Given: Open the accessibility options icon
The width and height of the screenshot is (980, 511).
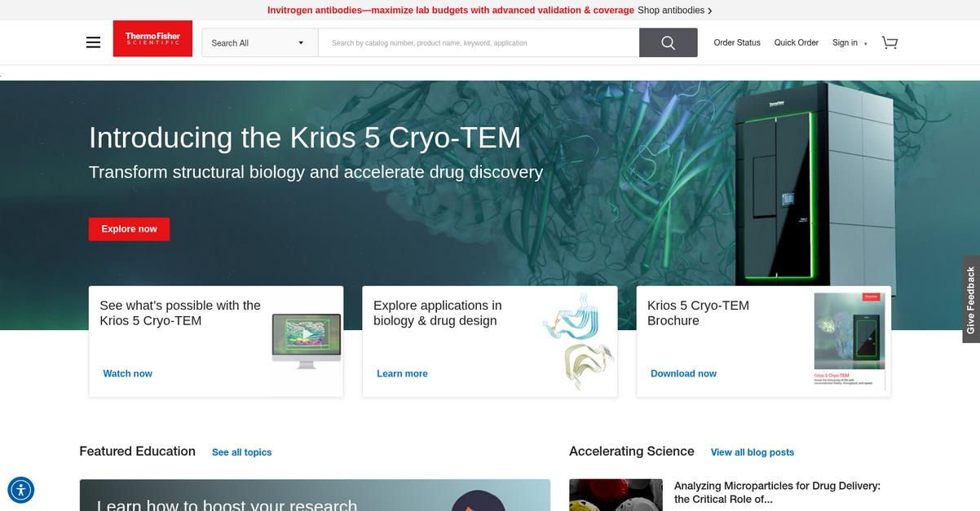Looking at the screenshot, I should (x=21, y=490).
